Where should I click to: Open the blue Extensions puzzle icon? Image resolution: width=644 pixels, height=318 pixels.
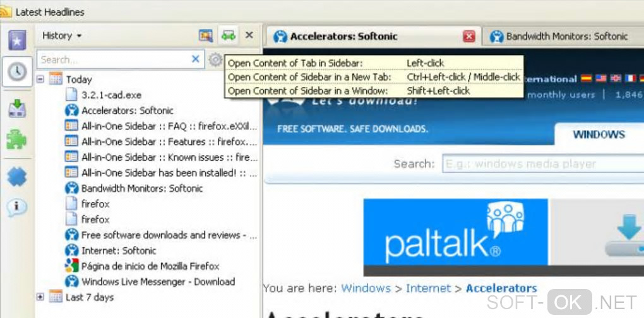17,177
